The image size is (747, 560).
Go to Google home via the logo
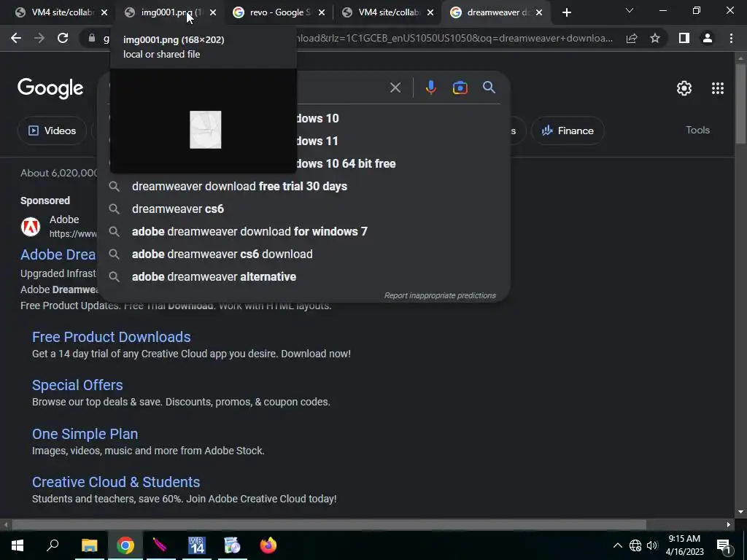[50, 88]
